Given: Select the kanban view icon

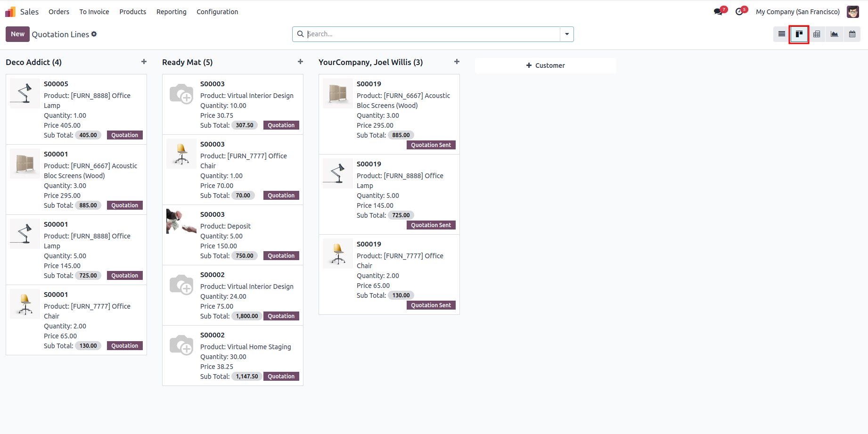Looking at the screenshot, I should point(799,34).
